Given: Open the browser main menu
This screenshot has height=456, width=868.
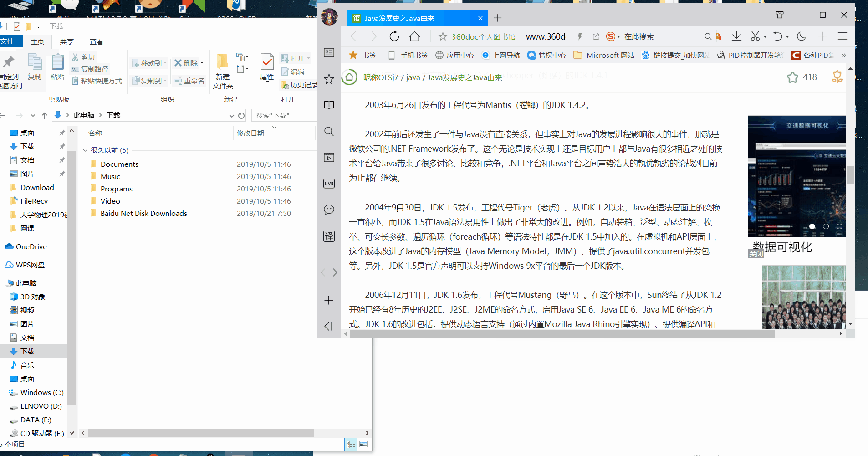Looking at the screenshot, I should tap(842, 36).
